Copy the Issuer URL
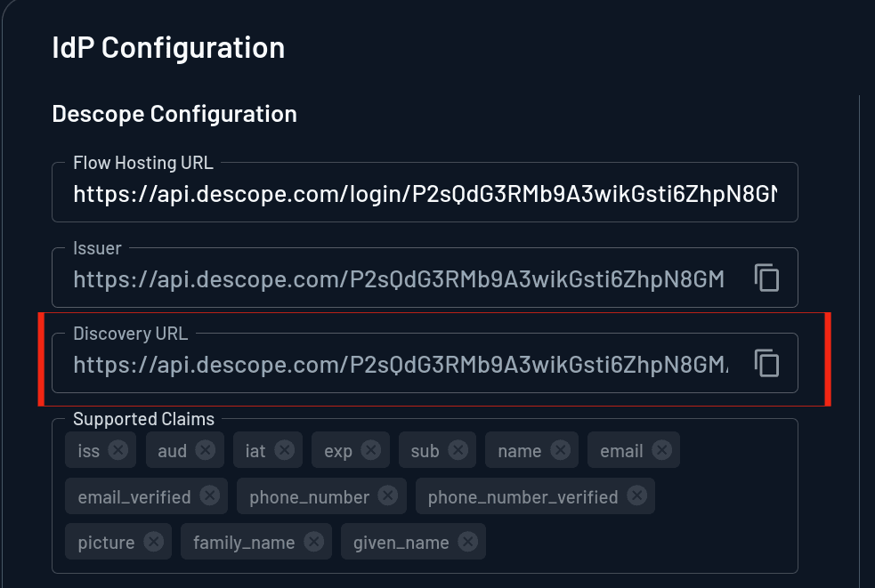This screenshot has width=875, height=588. tap(766, 278)
